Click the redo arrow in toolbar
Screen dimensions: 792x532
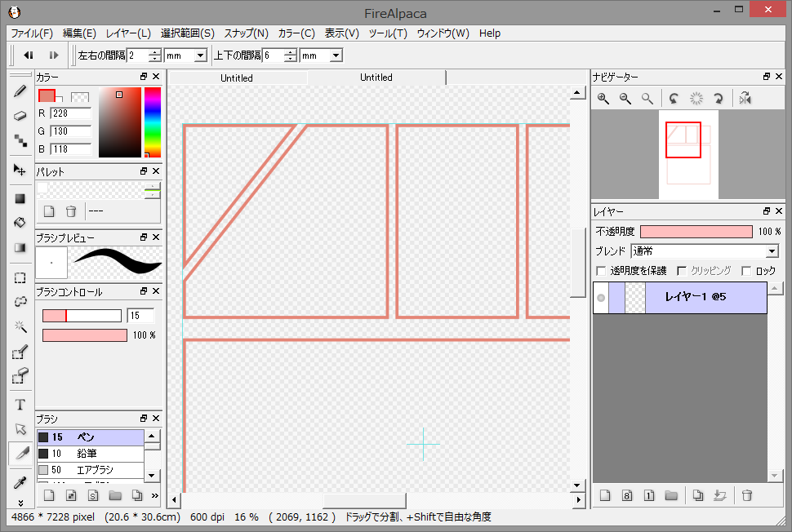[54, 55]
